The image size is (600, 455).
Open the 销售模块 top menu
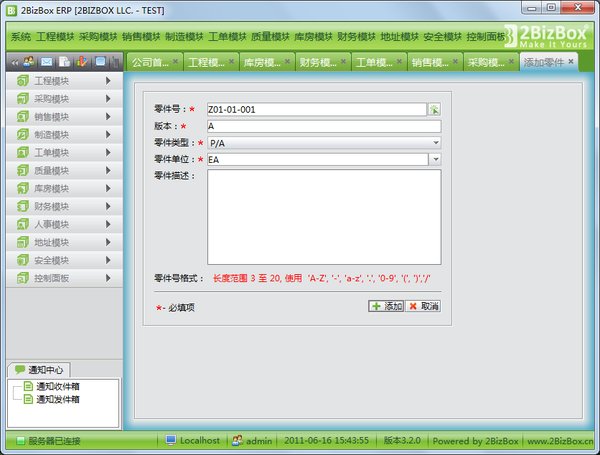[141, 37]
